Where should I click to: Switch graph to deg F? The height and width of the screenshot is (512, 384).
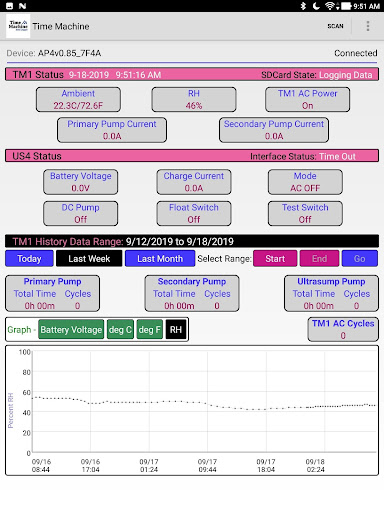[x=150, y=330]
